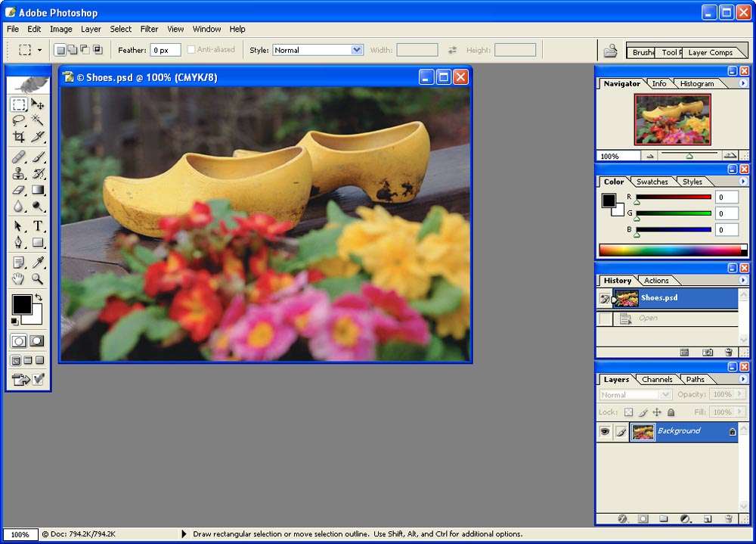
Task: Click the Color panel spectrum ramp
Action: pyautogui.click(x=673, y=250)
